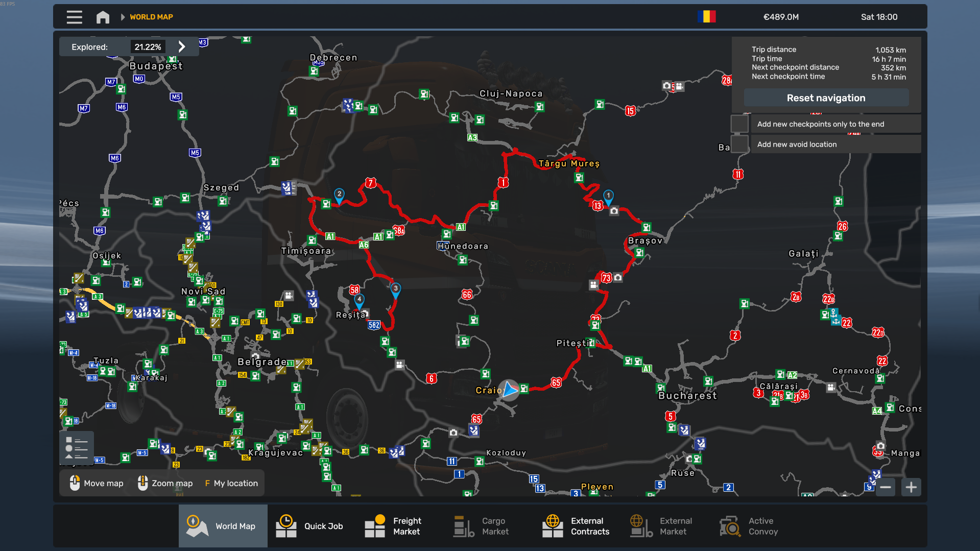
Task: Click the My location shortcut
Action: pos(231,483)
